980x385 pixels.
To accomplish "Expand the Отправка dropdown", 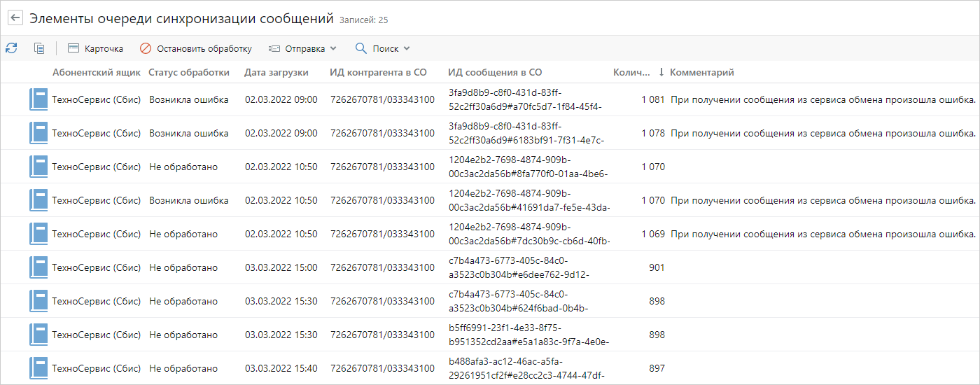I will point(302,48).
